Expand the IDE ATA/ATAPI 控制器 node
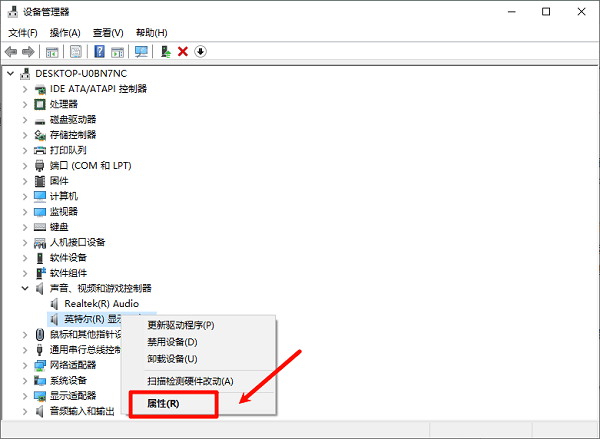The height and width of the screenshot is (439, 600). [x=25, y=89]
